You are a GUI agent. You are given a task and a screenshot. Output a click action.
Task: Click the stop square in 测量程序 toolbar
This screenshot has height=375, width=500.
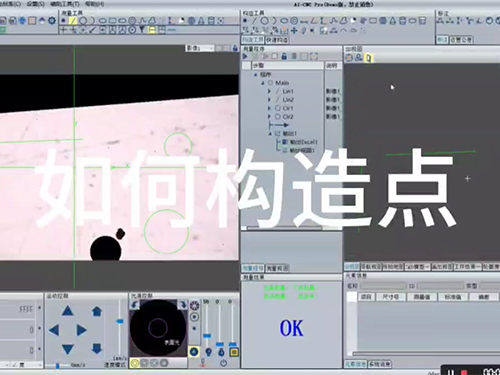275,56
